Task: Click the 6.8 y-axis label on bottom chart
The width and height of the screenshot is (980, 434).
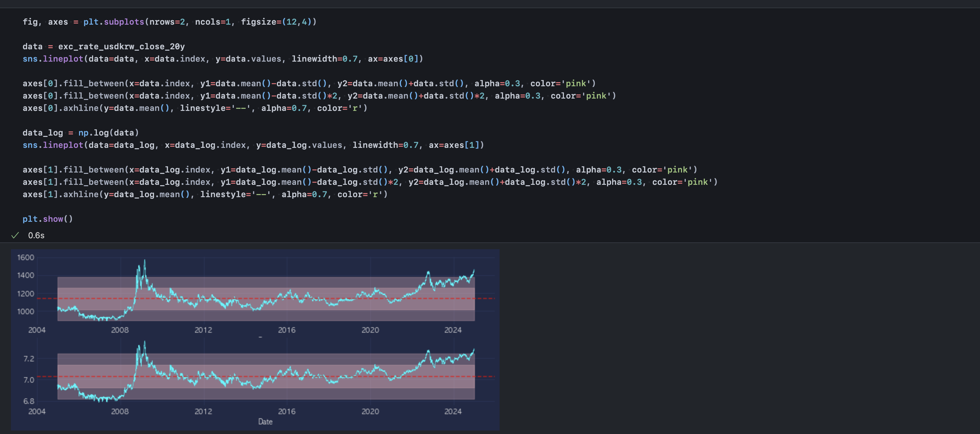Action: pos(28,401)
